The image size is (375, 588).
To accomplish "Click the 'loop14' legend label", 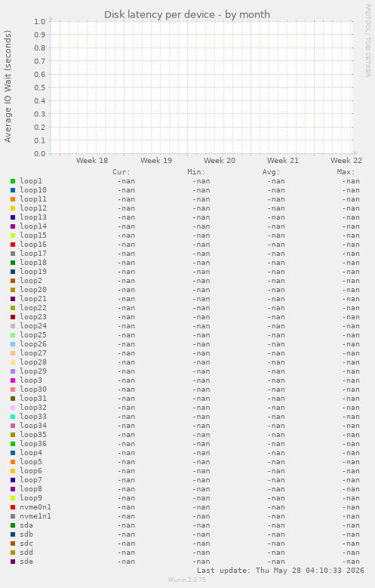I will pyautogui.click(x=33, y=226).
